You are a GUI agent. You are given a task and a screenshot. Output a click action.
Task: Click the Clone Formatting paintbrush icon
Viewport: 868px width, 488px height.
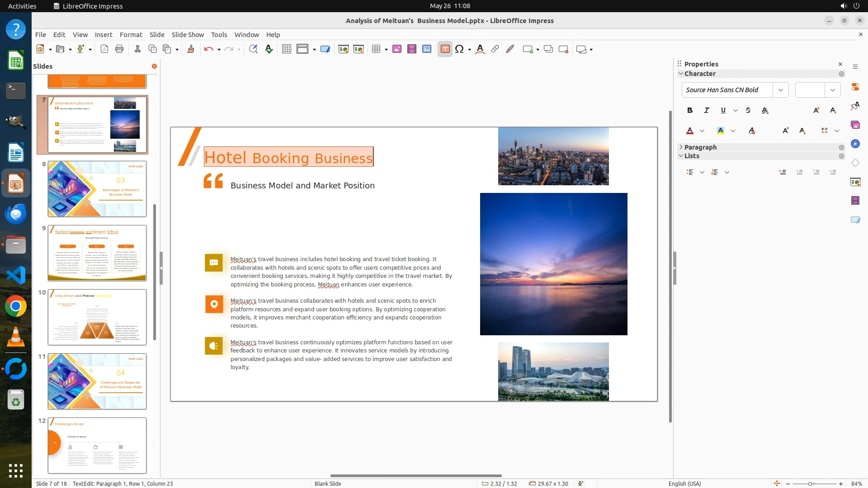click(190, 49)
